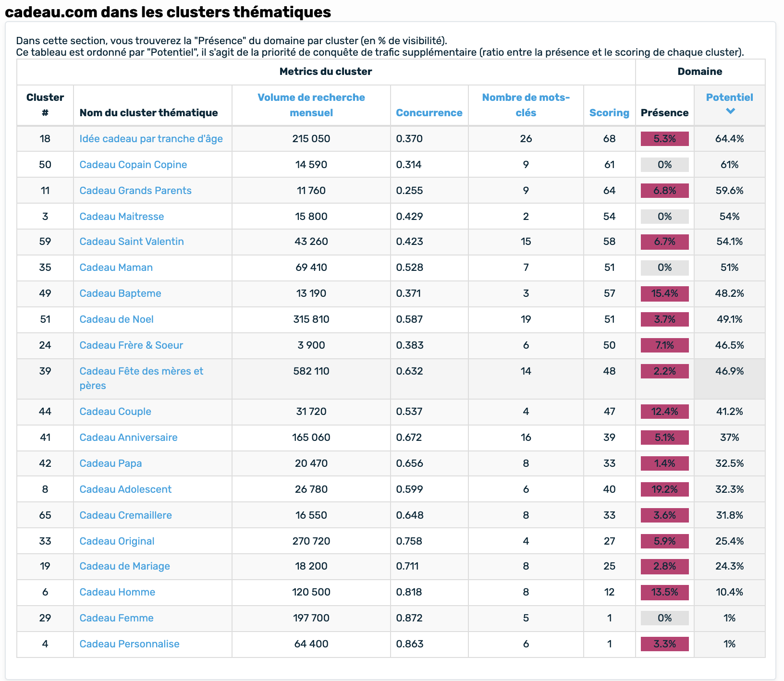Click the 0.863 concurrence value
This screenshot has width=784, height=681.
coord(410,644)
